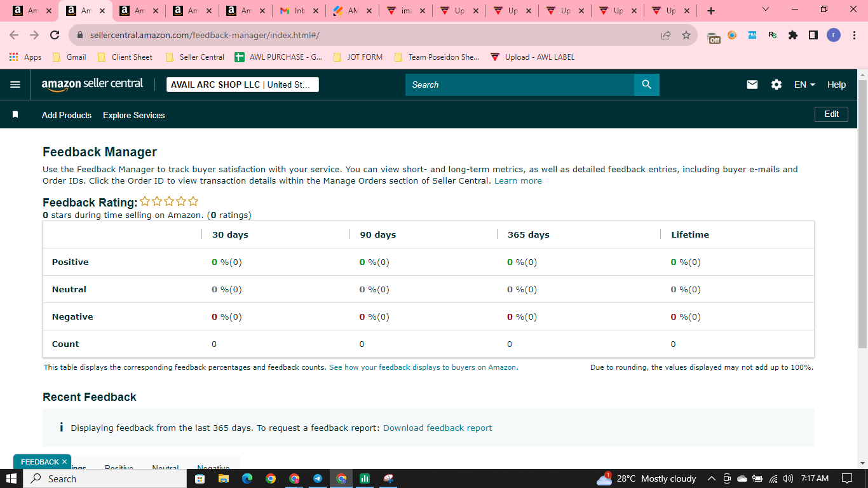
Task: Open the Explore Services menu item
Action: pyautogui.click(x=134, y=115)
